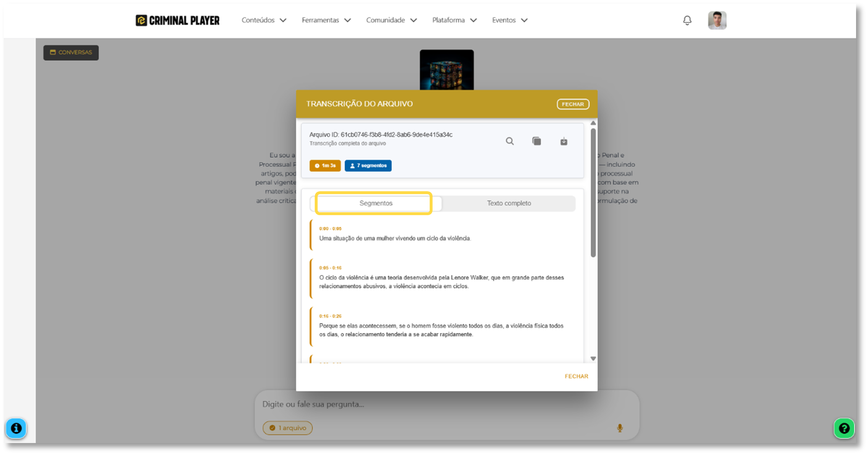Expand the Conteúdos menu
Screen dimensions: 868x455
click(263, 20)
